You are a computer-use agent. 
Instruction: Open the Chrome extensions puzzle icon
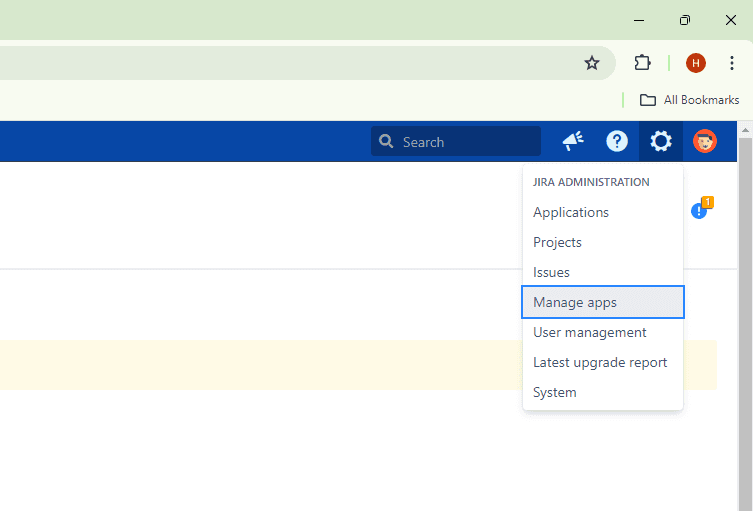pyautogui.click(x=643, y=63)
